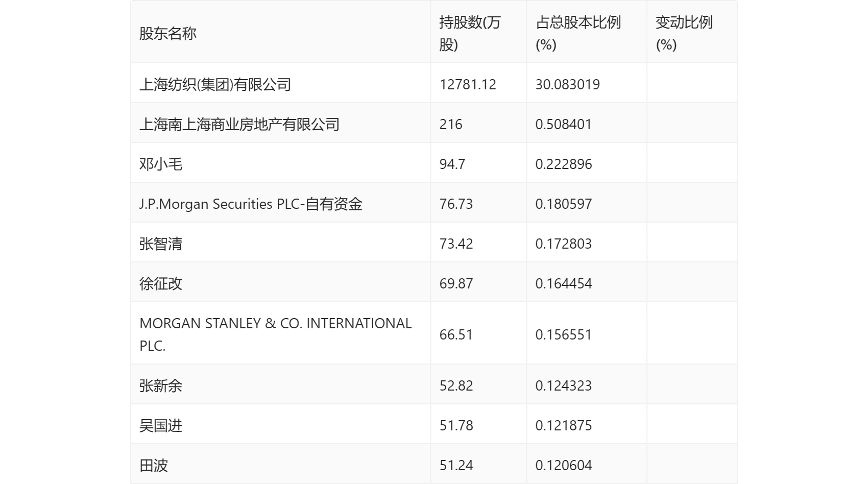Click the ratio value 0.120604
This screenshot has width=868, height=484.
(x=564, y=465)
